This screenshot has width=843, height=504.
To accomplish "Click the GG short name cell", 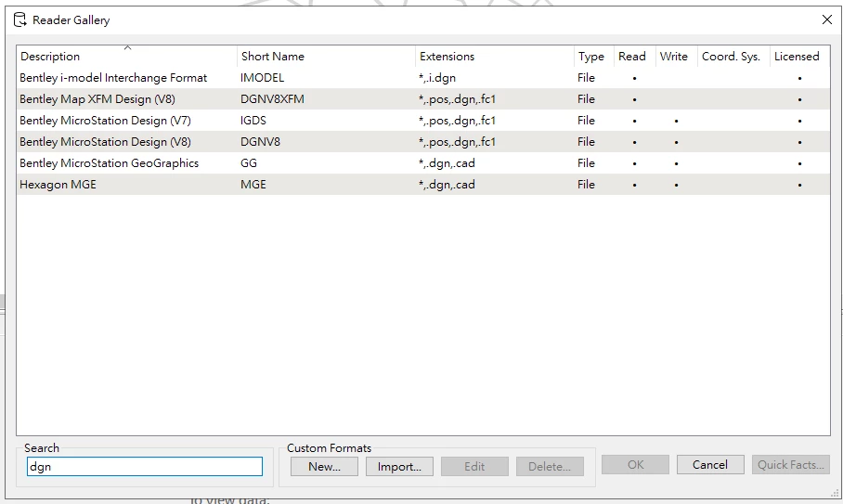I will point(249,162).
